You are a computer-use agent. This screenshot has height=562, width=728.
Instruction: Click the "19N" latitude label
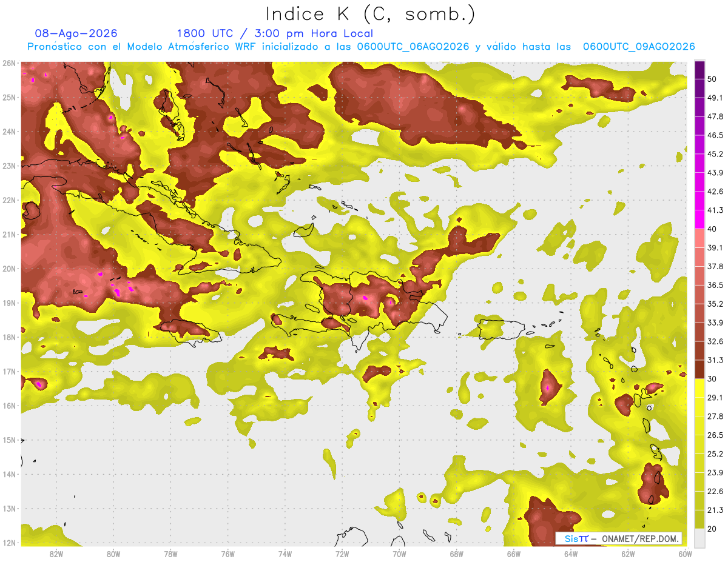(x=9, y=303)
